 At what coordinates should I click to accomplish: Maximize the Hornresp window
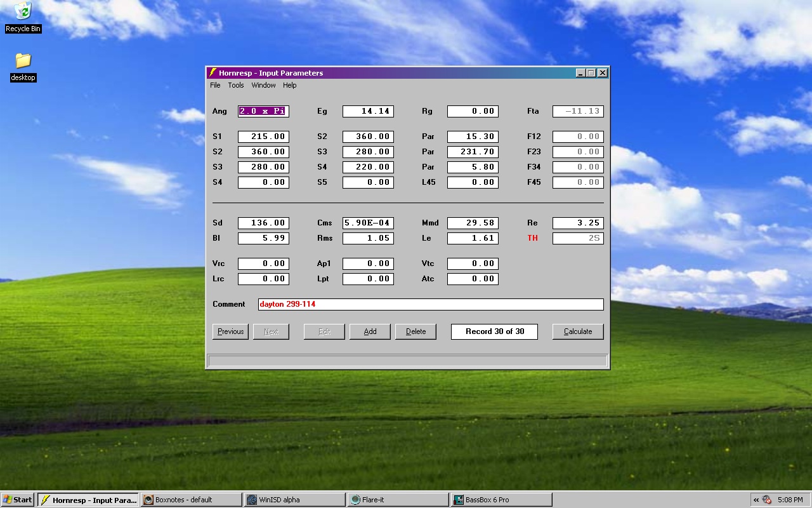pyautogui.click(x=591, y=73)
